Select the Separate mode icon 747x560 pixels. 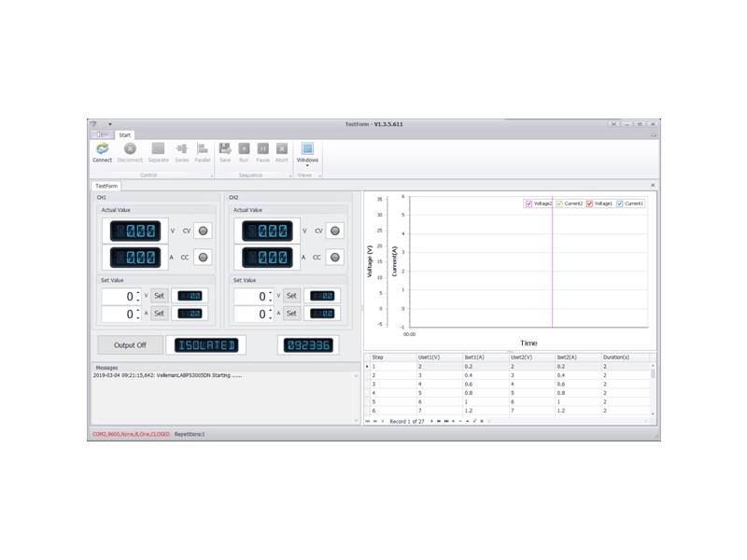coord(158,148)
